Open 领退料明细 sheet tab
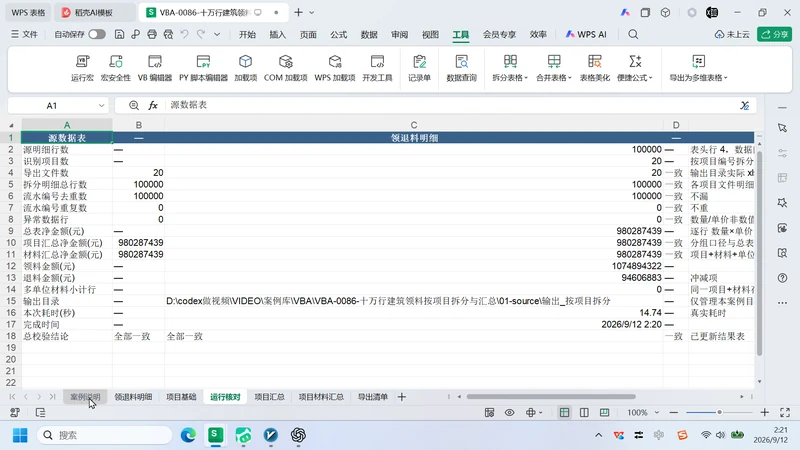Screen dimensions: 800x450 click(133, 396)
